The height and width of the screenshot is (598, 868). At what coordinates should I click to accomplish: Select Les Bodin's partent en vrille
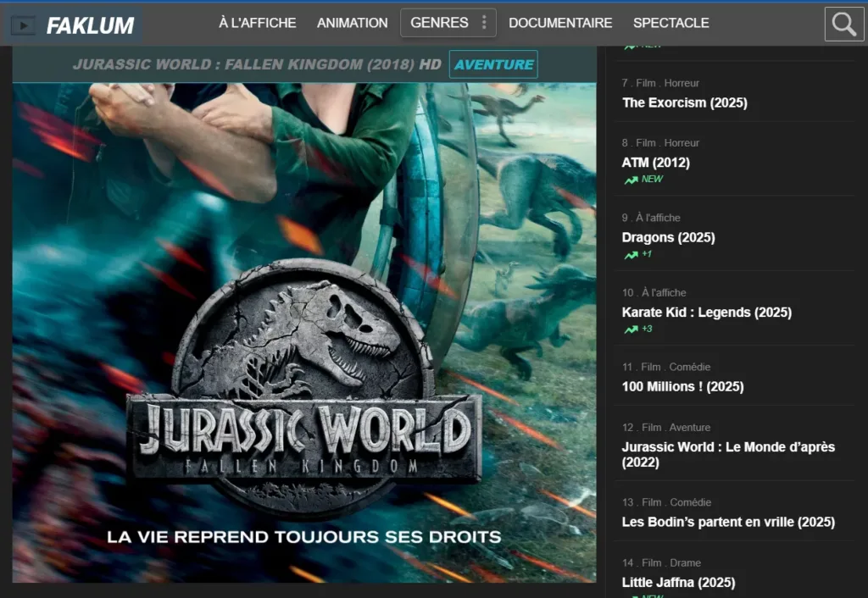pyautogui.click(x=727, y=522)
